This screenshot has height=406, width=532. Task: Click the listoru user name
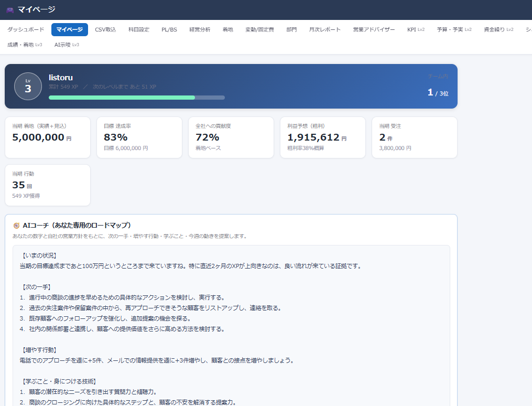pos(61,78)
